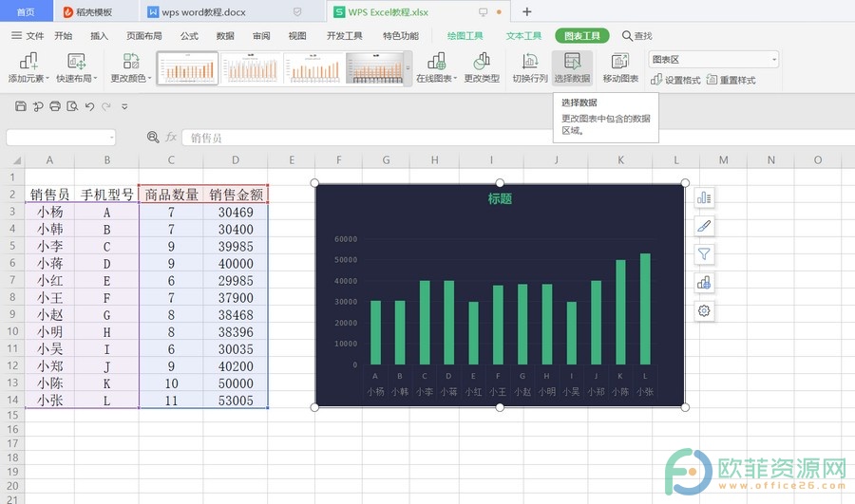The height and width of the screenshot is (504, 855).
Task: Select column D header
Action: [236, 160]
